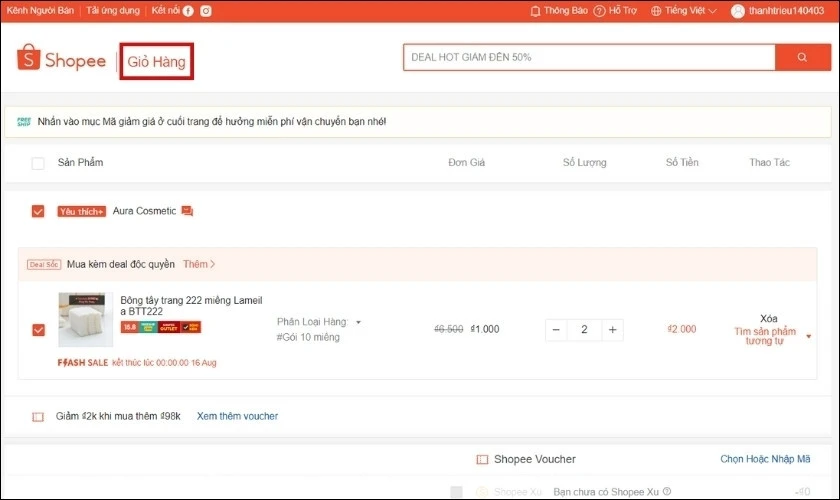This screenshot has width=840, height=500.
Task: Open Tải ứng dụng download link
Action: point(112,11)
